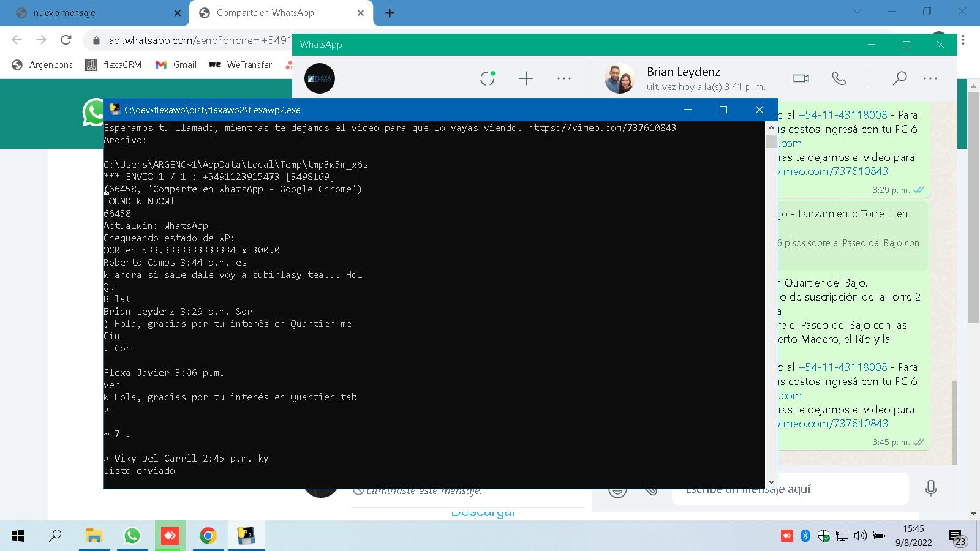Open Bluetooth tray icon
This screenshot has height=551, width=980.
point(805,536)
